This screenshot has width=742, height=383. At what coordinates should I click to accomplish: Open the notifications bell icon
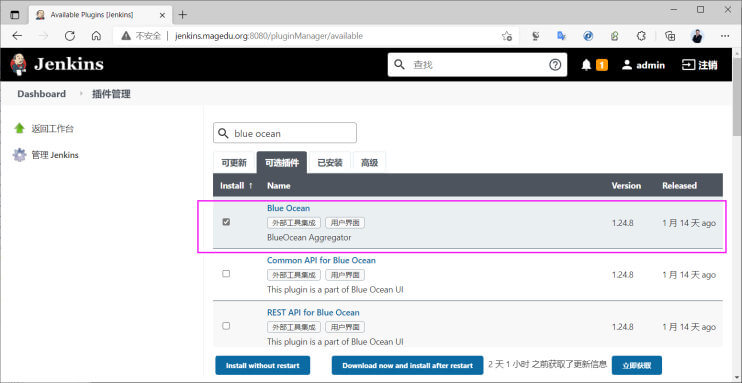click(586, 65)
